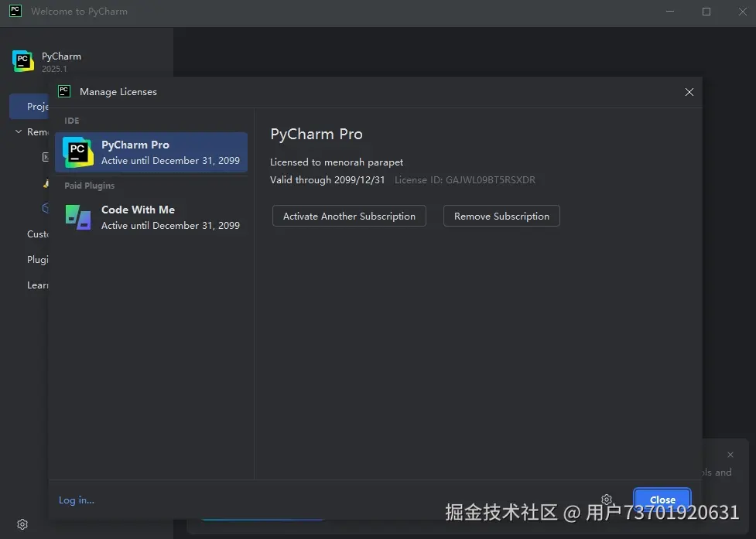The width and height of the screenshot is (756, 539).
Task: Open the Log in... link
Action: pyautogui.click(x=75, y=500)
